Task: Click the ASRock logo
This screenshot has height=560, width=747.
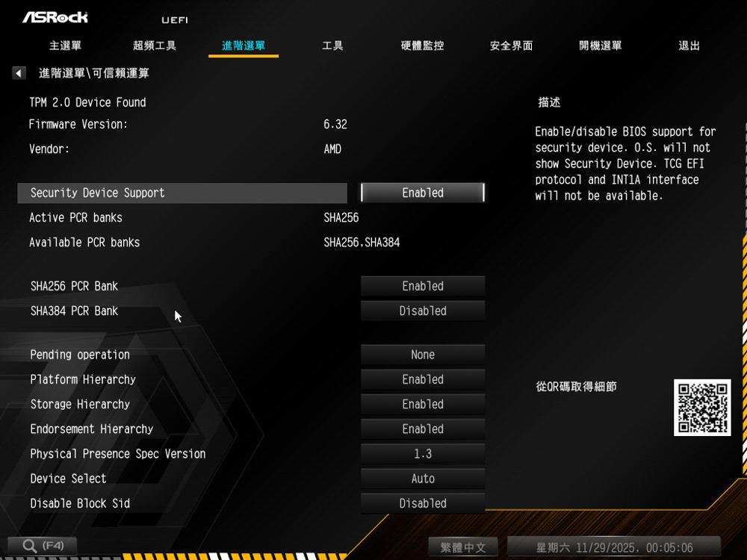Action: pyautogui.click(x=55, y=18)
